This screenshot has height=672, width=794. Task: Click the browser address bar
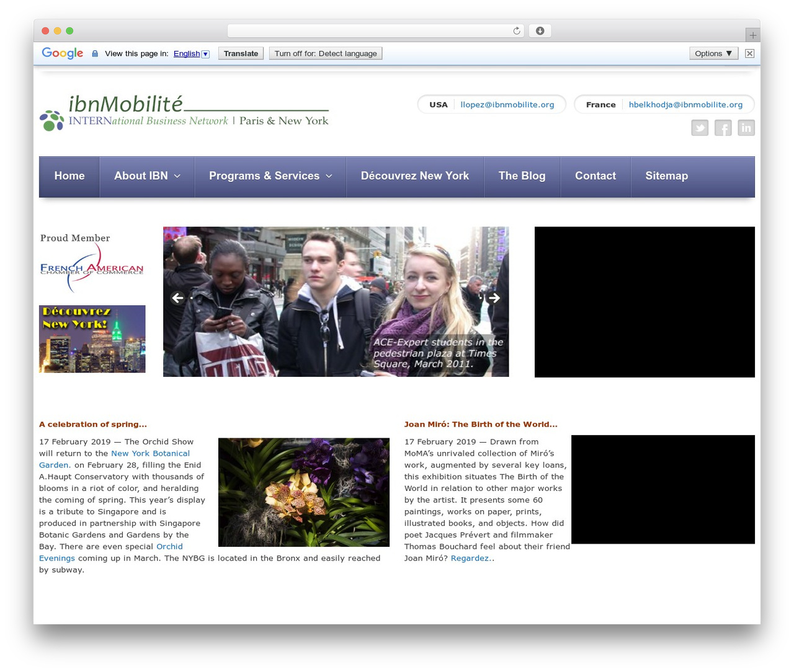click(376, 31)
